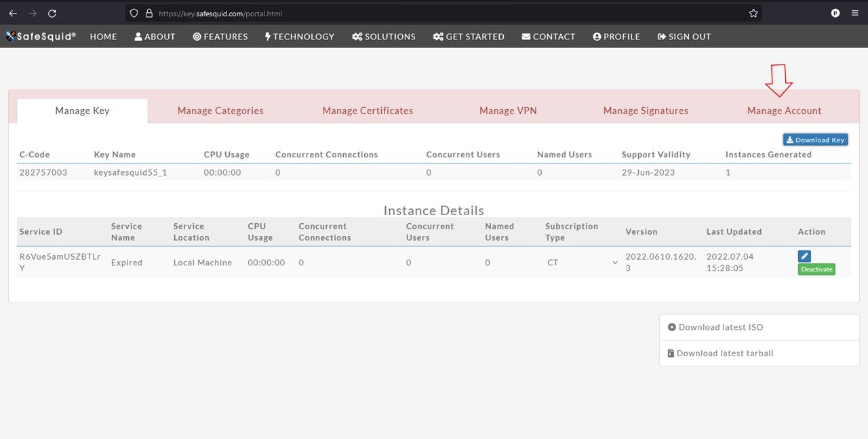The height and width of the screenshot is (439, 868).
Task: Switch to Manage Certificates tab
Action: tap(368, 111)
